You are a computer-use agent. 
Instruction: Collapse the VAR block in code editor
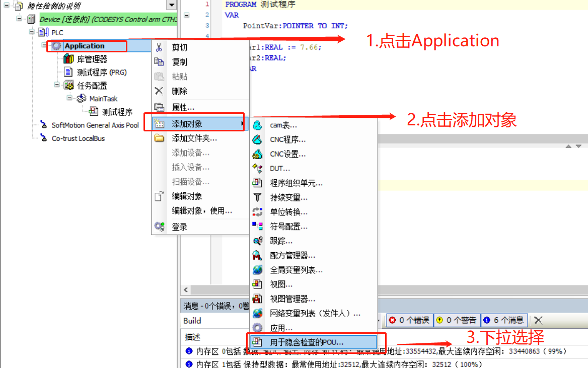tap(186, 16)
